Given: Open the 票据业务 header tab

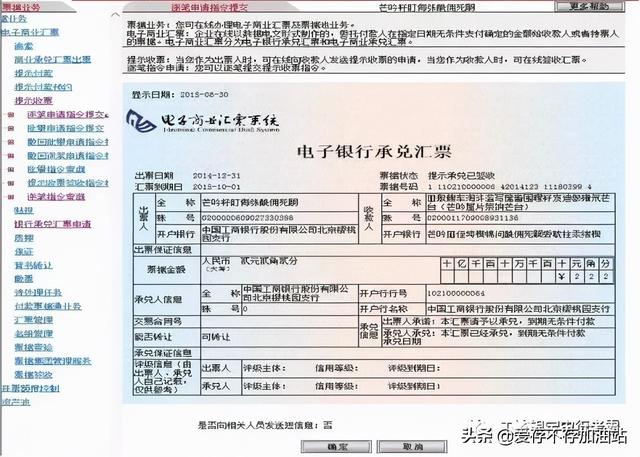Looking at the screenshot, I should pos(21,7).
